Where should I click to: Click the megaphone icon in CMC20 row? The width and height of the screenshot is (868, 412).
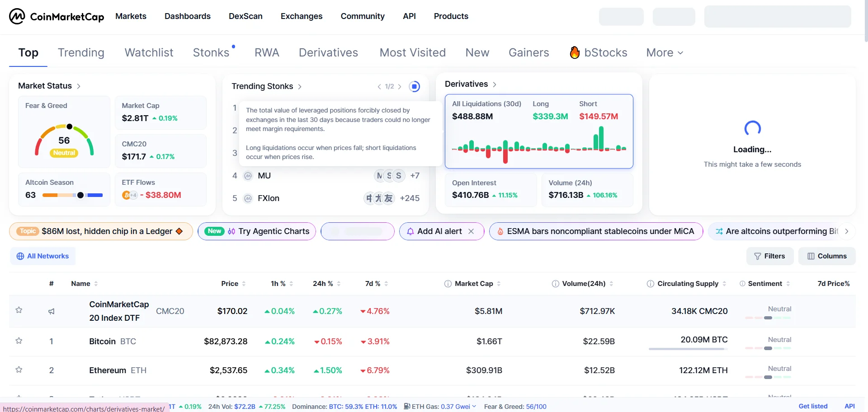point(52,311)
